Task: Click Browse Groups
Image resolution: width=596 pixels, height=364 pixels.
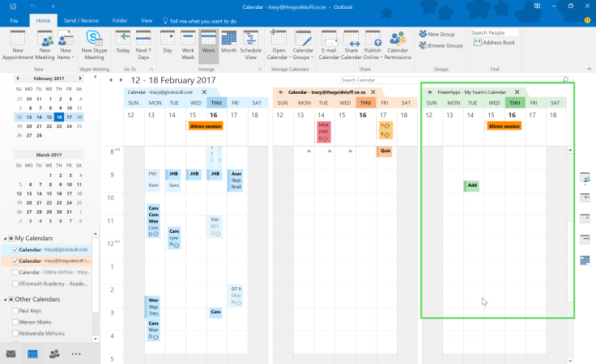Action: tap(441, 45)
